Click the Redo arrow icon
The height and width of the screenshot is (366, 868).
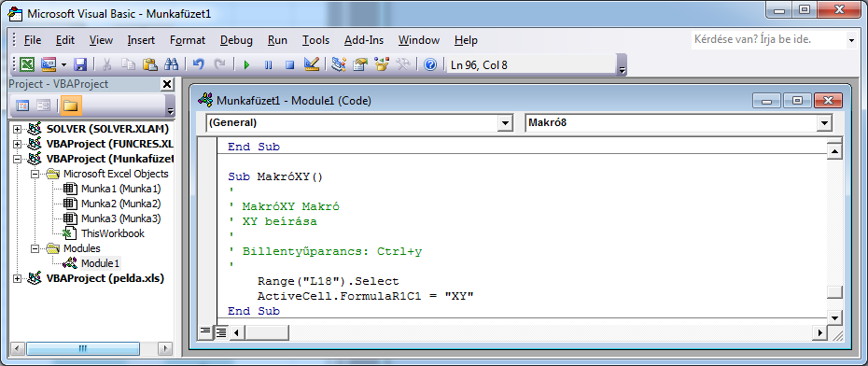(219, 64)
